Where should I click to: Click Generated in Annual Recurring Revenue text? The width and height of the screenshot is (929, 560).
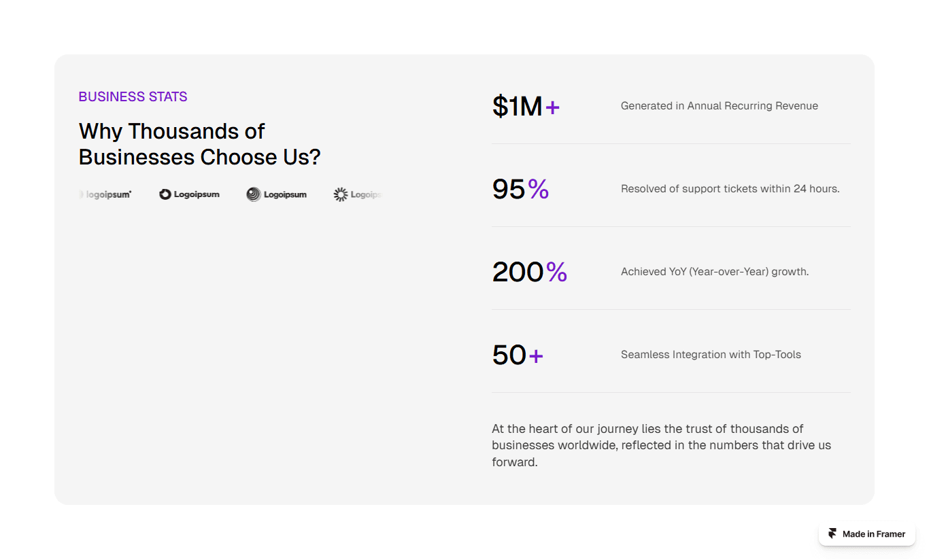720,106
